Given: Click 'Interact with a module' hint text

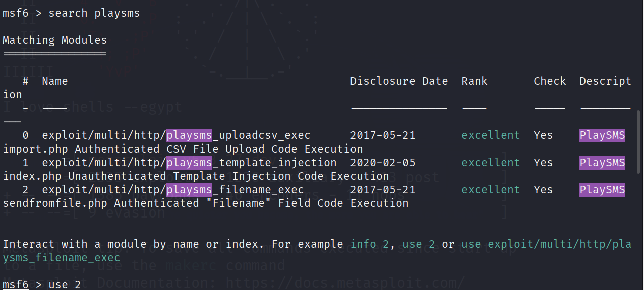Looking at the screenshot, I should [75, 244].
